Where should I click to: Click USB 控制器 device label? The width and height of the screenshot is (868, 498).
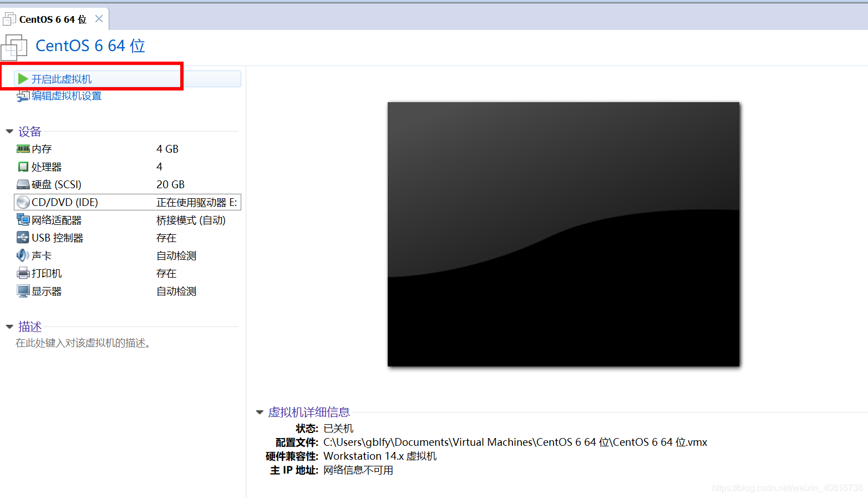click(58, 238)
